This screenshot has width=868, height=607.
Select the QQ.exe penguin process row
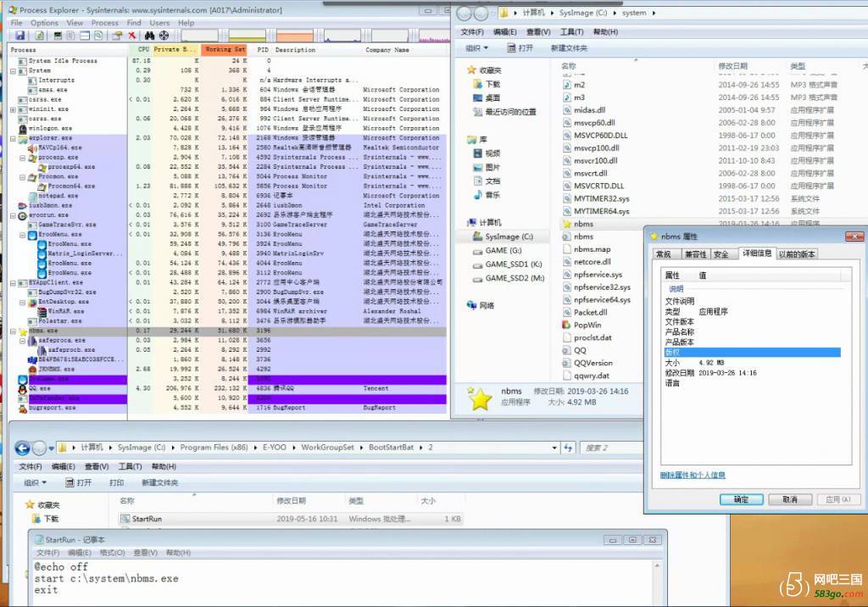(228, 388)
